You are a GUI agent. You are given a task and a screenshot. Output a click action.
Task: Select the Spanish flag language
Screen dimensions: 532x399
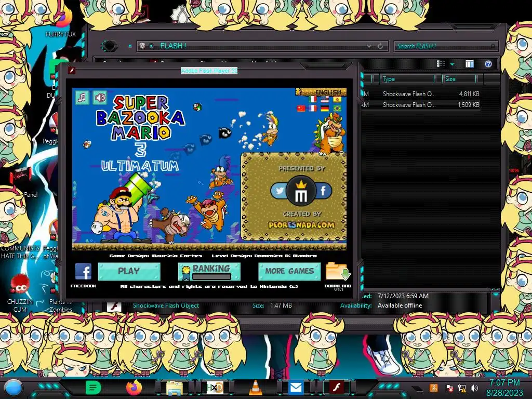point(337,99)
